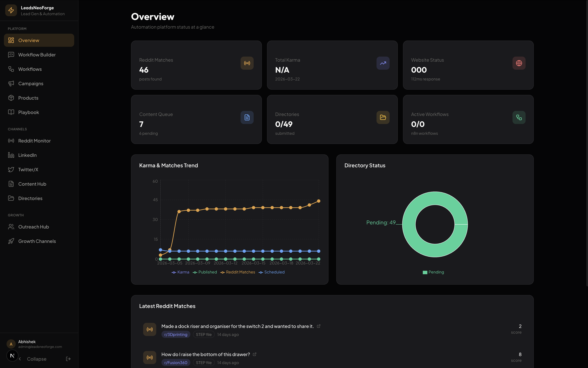Open external link for dock riser post
The image size is (588, 368).
(x=319, y=326)
